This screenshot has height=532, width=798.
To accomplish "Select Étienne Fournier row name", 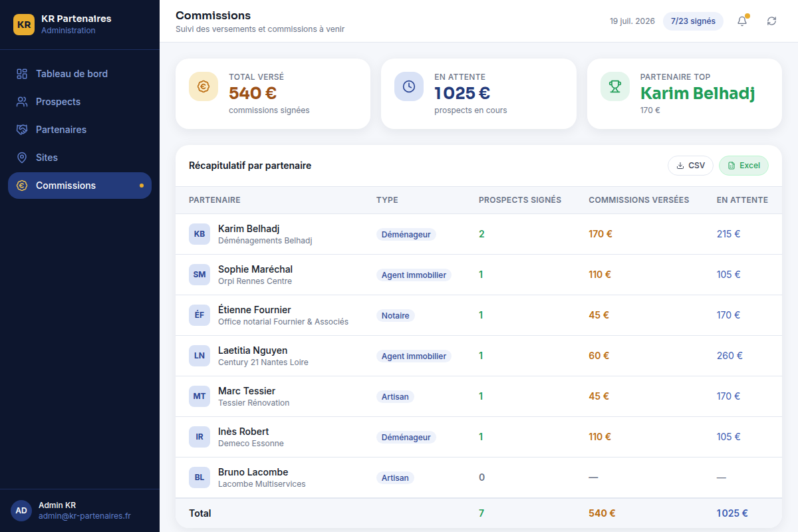I will (x=255, y=310).
